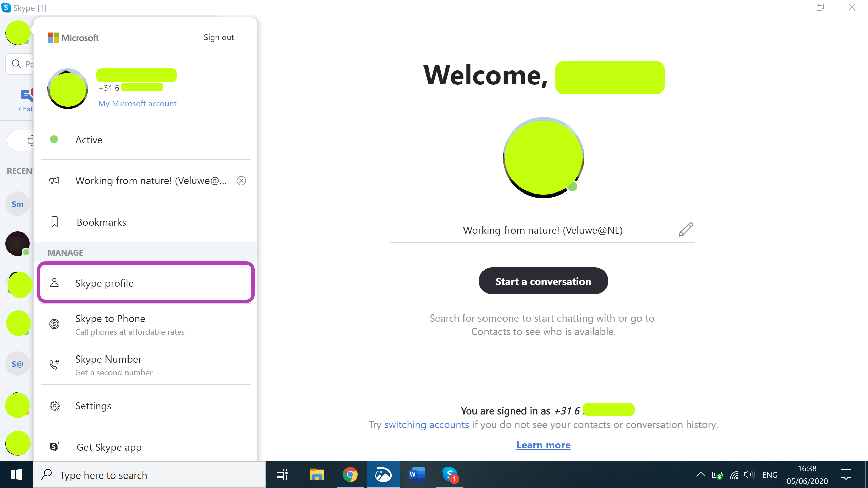Dismiss the Working from nature status
Viewport: 868px width, 488px height.
[241, 181]
